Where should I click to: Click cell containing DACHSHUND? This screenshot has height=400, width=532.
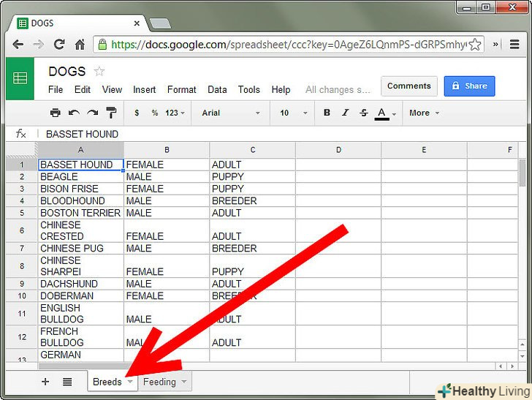(x=80, y=284)
